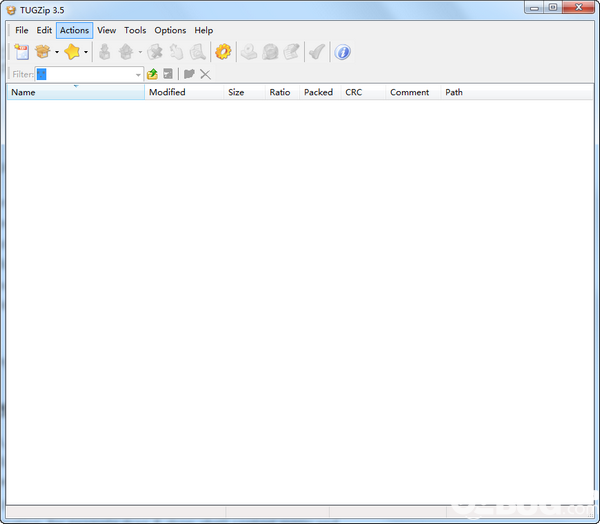Click the dark folder icon in filter bar

pos(189,74)
